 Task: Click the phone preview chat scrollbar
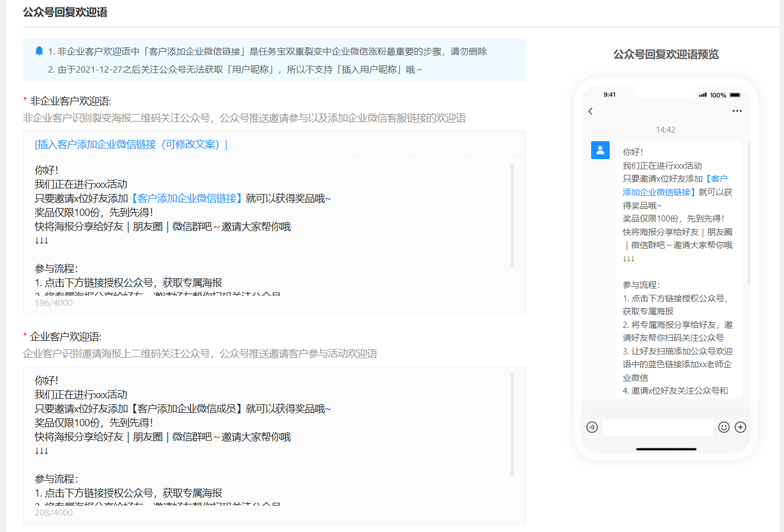pyautogui.click(x=749, y=213)
